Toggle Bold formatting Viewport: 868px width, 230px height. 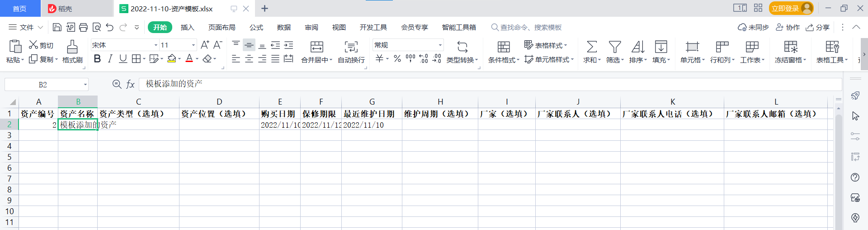click(97, 59)
